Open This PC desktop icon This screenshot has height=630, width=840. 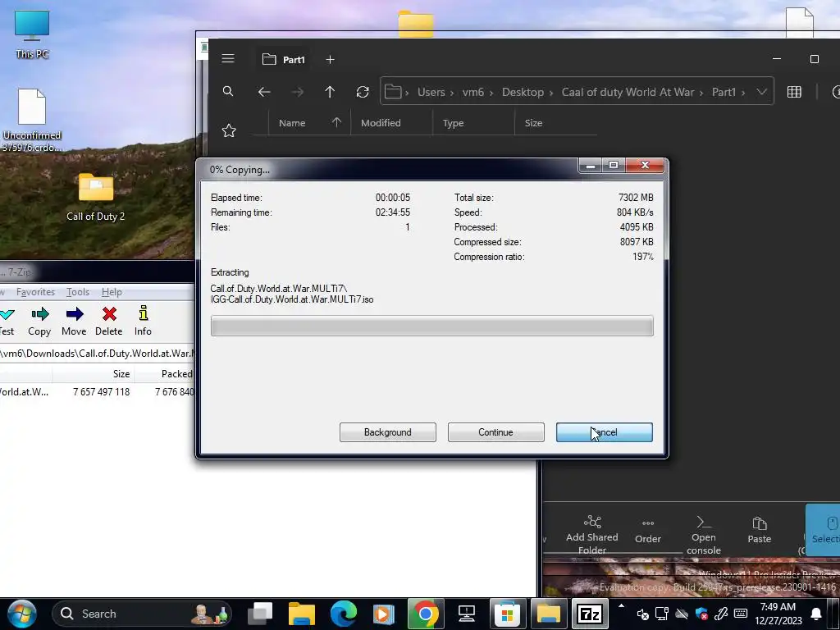click(x=32, y=34)
